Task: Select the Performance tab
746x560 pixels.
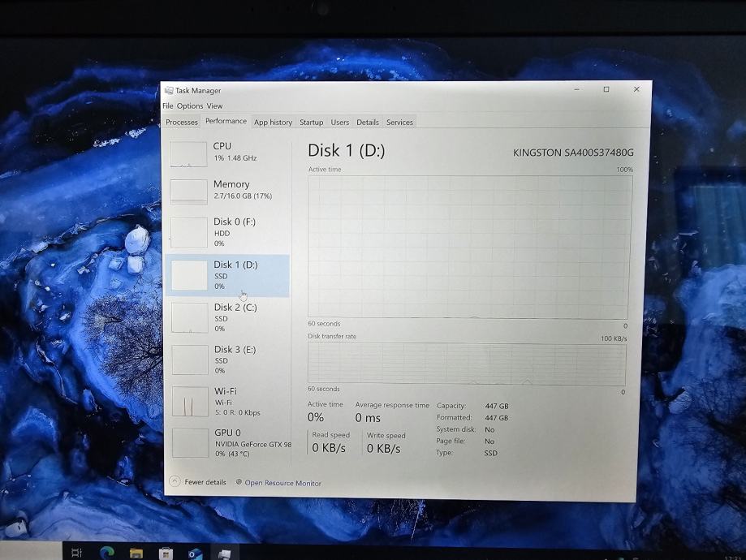Action: (226, 121)
